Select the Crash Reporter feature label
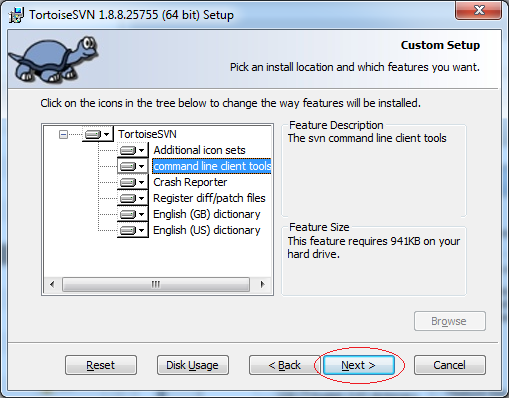The width and height of the screenshot is (509, 398). click(190, 182)
